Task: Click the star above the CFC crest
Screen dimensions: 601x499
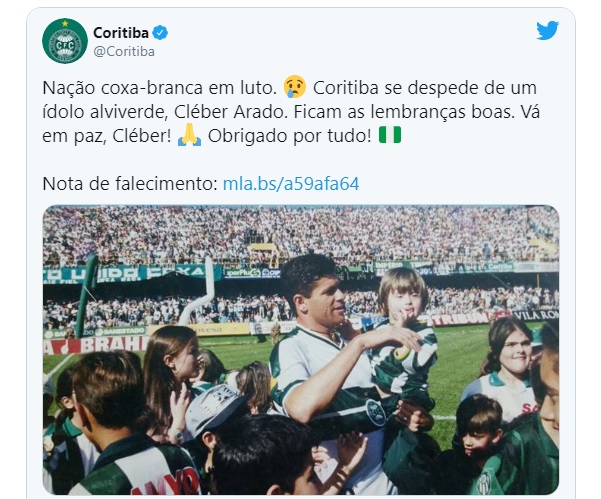Action: pyautogui.click(x=65, y=24)
